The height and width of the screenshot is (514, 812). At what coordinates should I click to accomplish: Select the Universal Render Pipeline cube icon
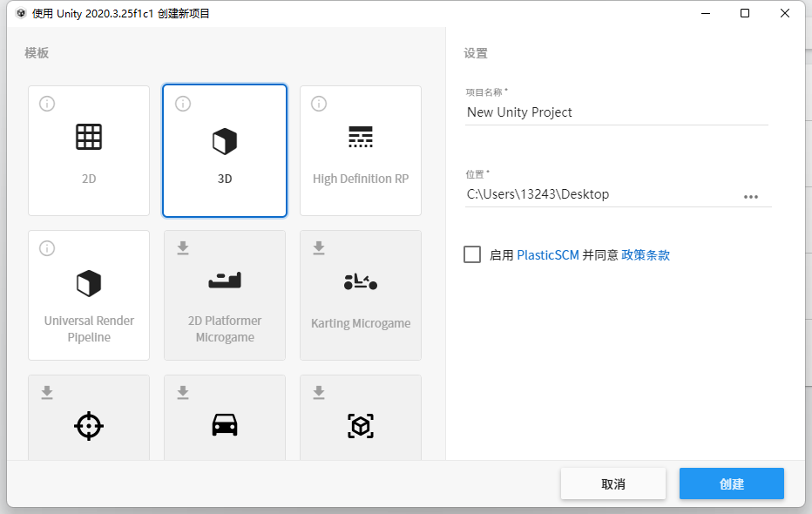89,284
